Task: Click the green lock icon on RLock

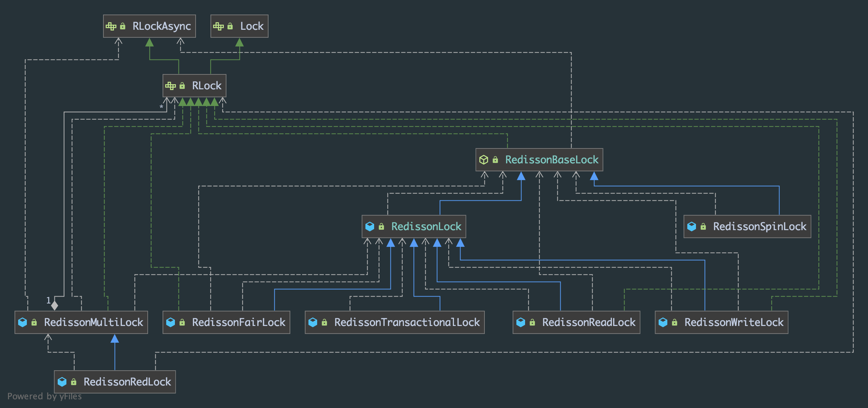Action: pos(182,86)
